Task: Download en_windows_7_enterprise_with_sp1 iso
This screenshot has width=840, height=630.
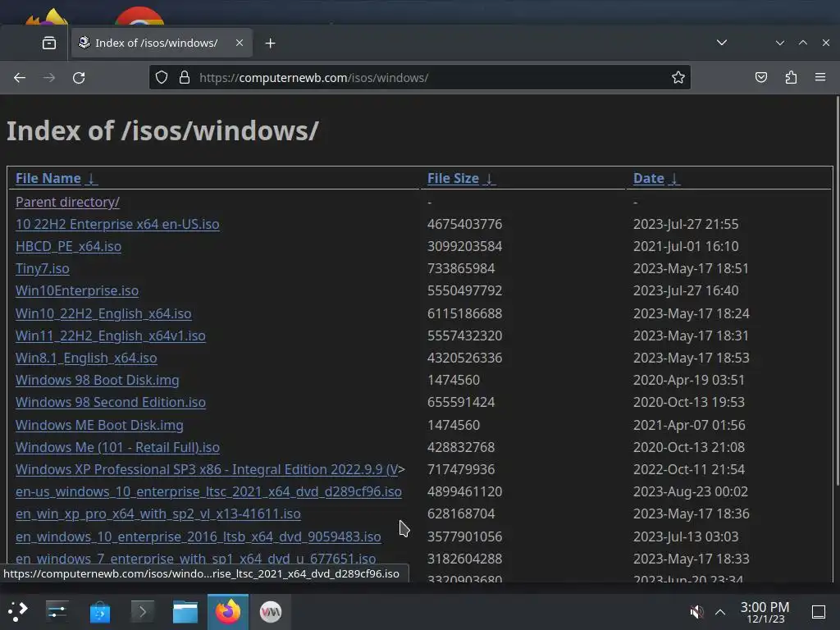Action: point(195,558)
